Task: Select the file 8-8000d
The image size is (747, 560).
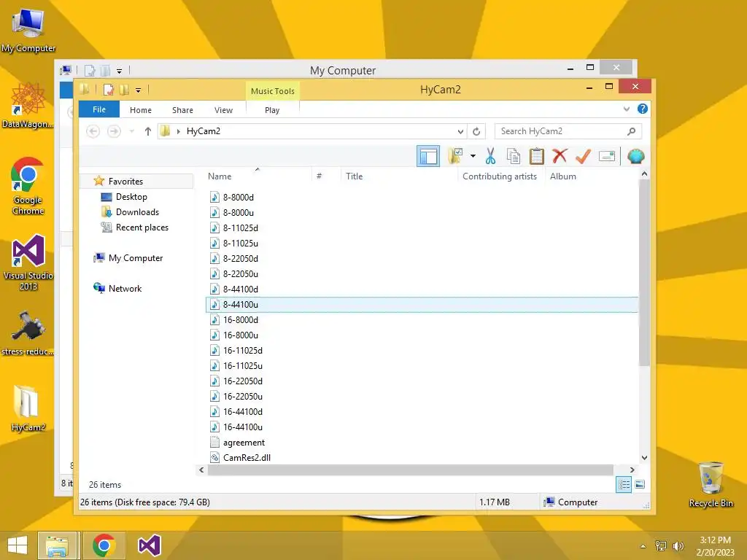Action: 239,197
